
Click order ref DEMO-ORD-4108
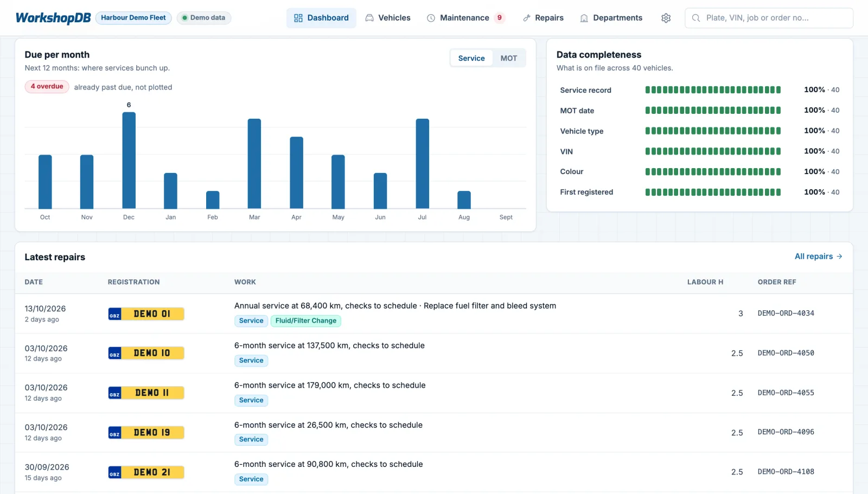point(786,472)
